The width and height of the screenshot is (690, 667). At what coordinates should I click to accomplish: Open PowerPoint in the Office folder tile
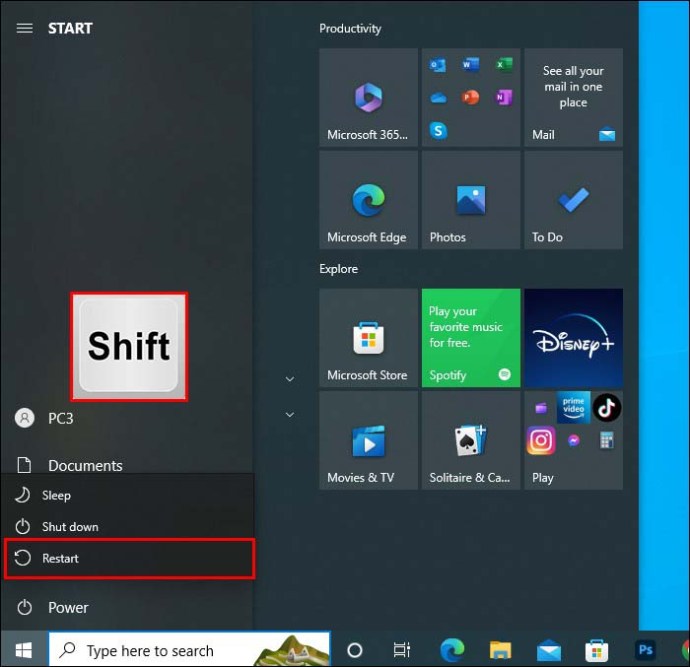point(470,97)
